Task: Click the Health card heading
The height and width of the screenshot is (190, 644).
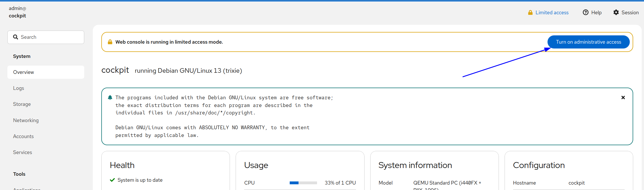Action: [122, 165]
